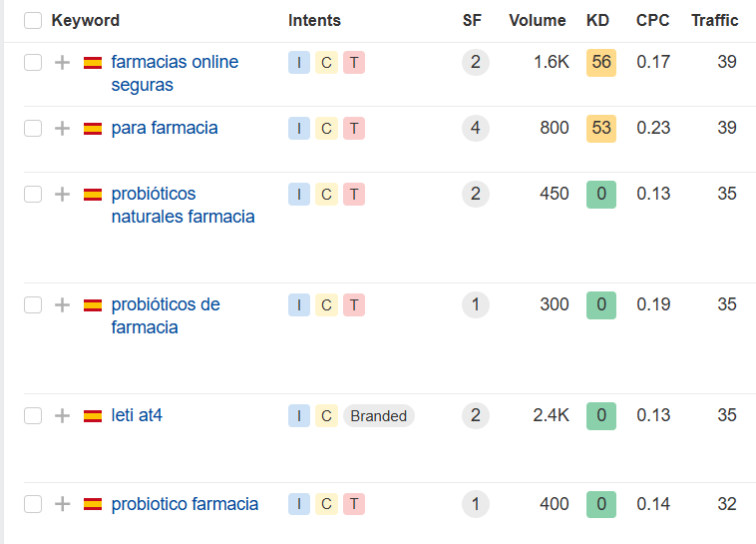756x544 pixels.
Task: Tick the select-all checkbox in header
Action: point(33,21)
